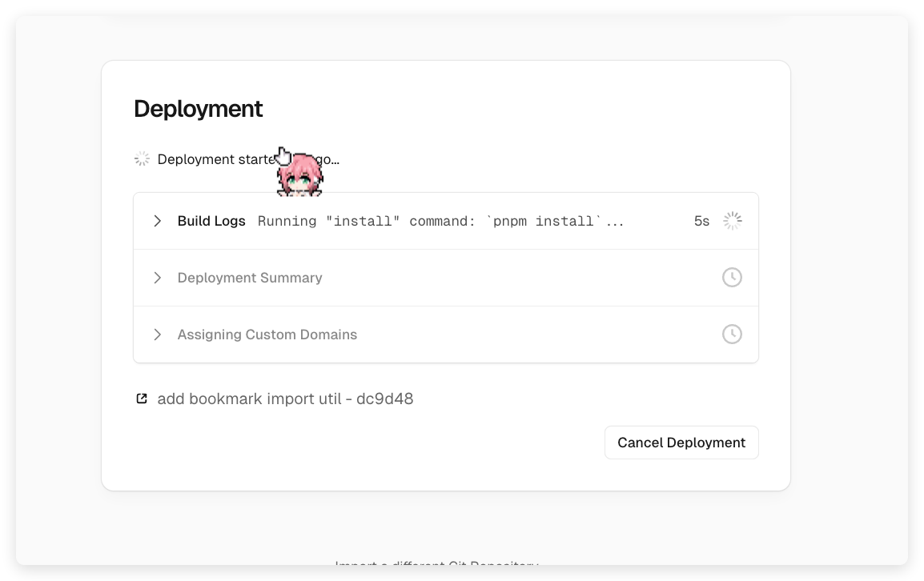This screenshot has width=924, height=581.
Task: Click the Deployment heading
Action: pyautogui.click(x=198, y=109)
